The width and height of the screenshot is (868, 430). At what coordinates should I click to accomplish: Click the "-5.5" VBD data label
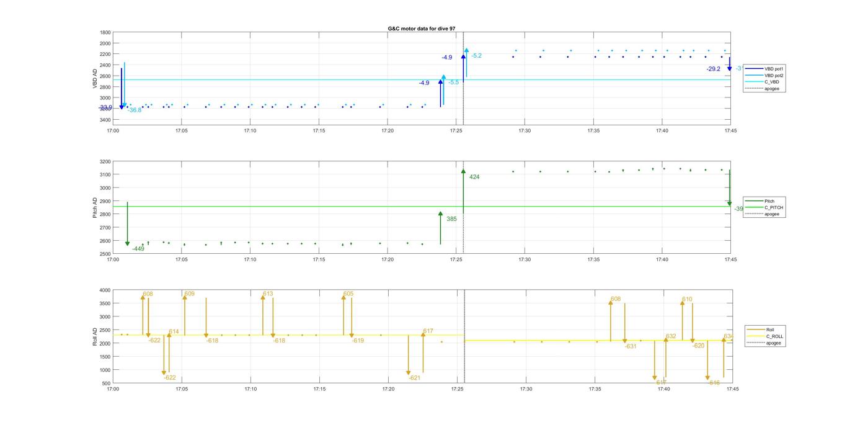coord(454,83)
